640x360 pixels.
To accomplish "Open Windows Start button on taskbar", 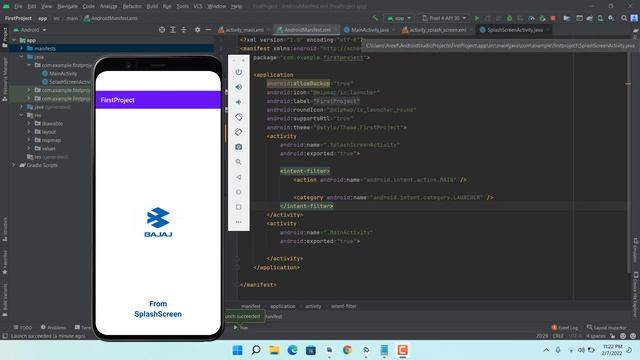I will pos(237,350).
